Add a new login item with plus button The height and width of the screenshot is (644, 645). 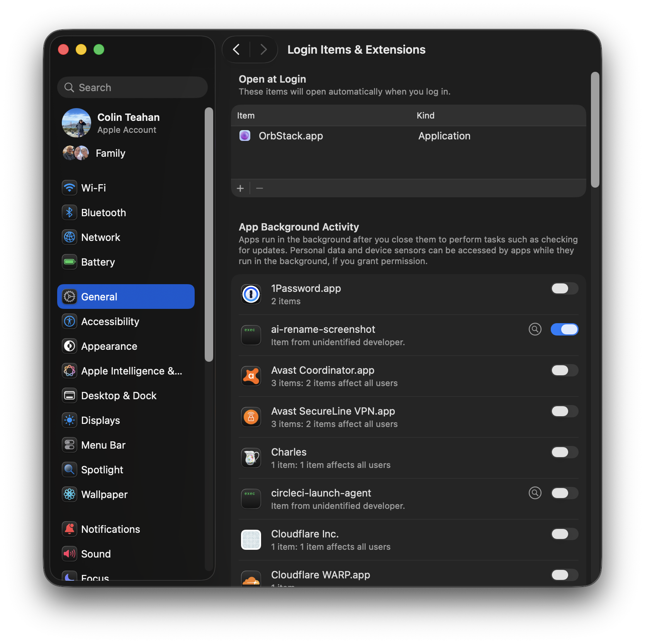click(240, 188)
